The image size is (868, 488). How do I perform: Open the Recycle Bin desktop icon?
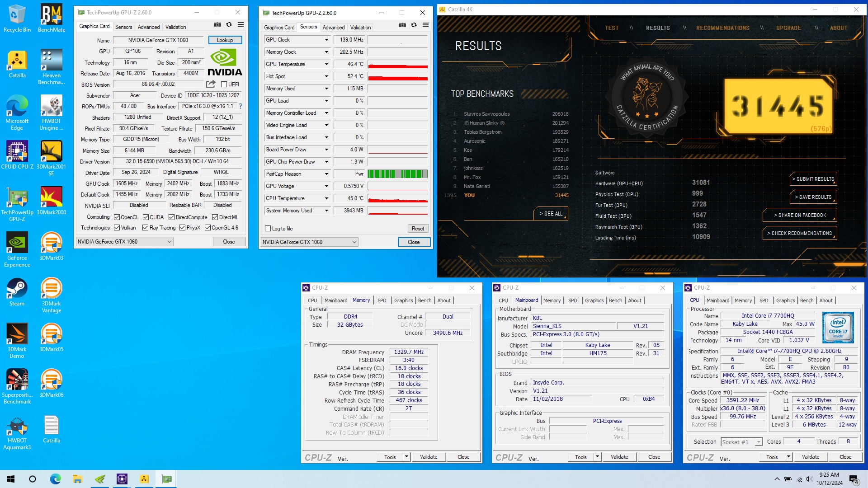17,19
